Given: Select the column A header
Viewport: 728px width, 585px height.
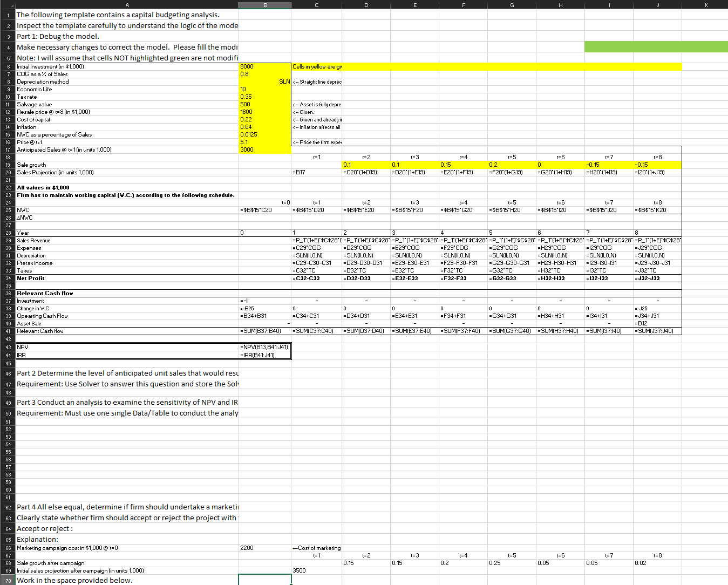Looking at the screenshot, I should point(127,5).
